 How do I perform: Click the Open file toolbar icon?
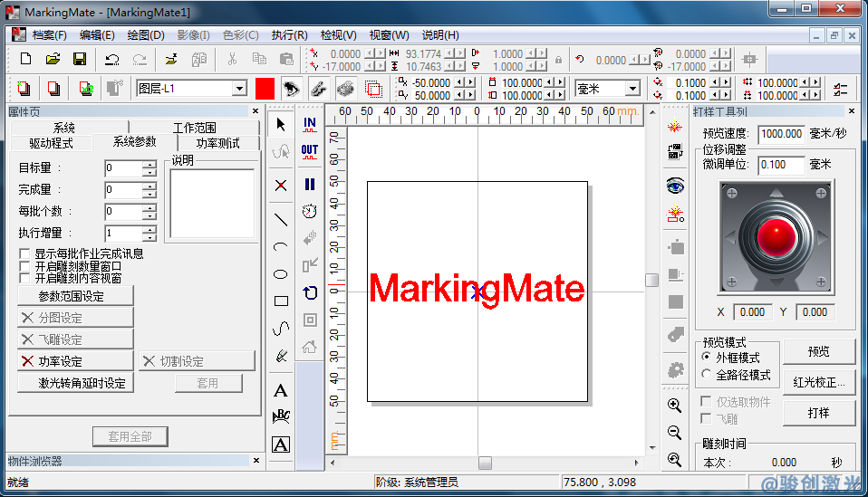[x=53, y=59]
